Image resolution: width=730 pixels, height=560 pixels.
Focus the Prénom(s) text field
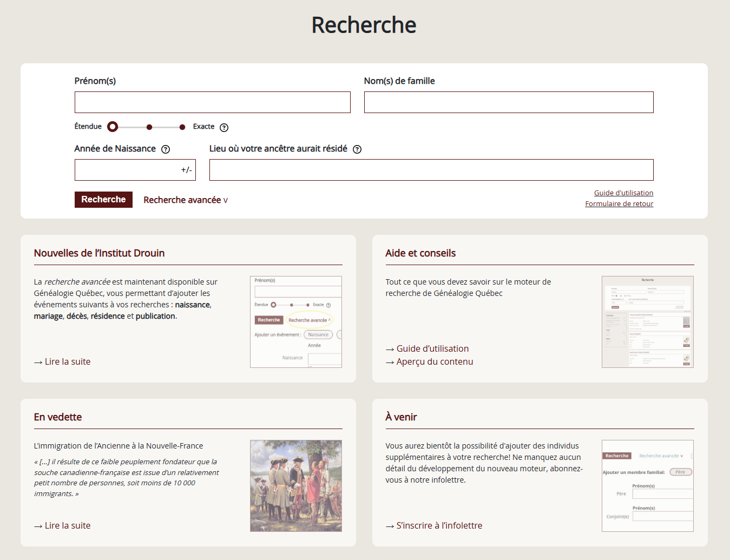[x=212, y=102]
